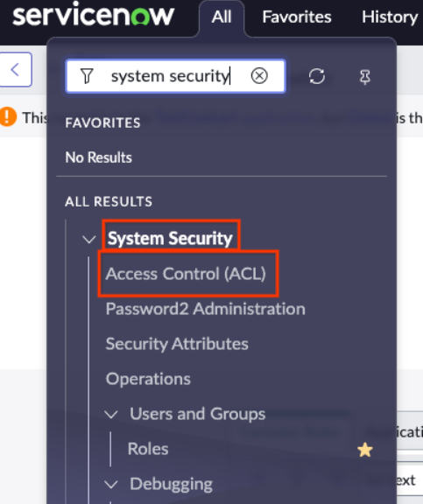Click the ServiceNow logo
Screen dimensions: 423x504
coord(94,15)
